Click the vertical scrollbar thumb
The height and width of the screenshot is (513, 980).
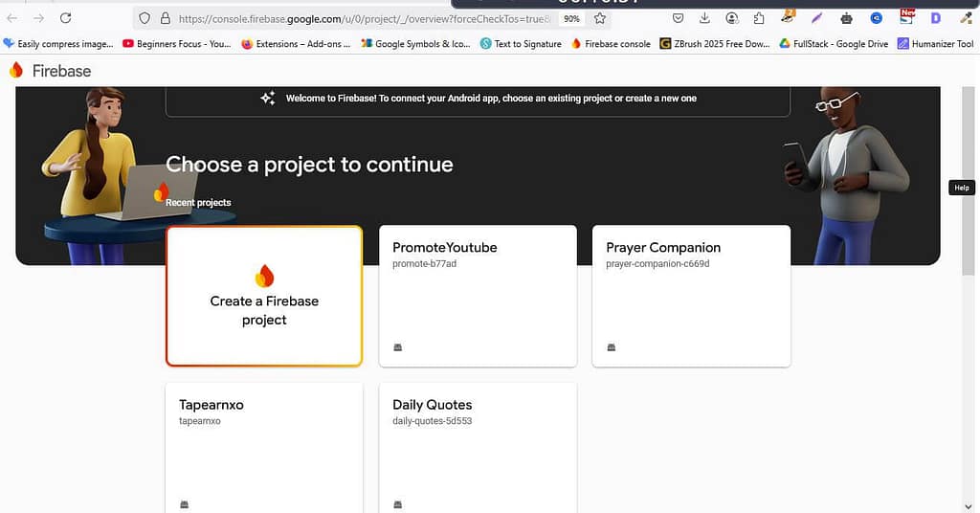tap(969, 181)
